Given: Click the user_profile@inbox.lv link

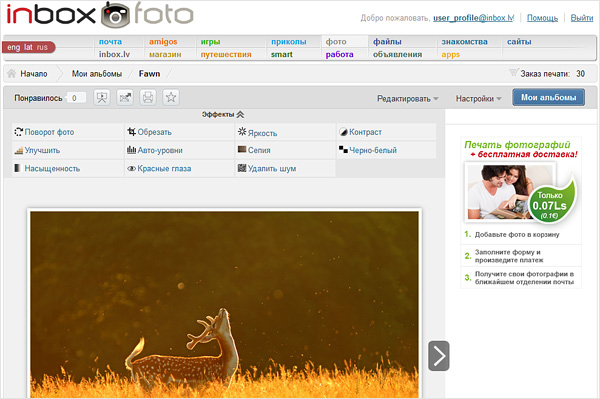Looking at the screenshot, I should click(x=473, y=18).
